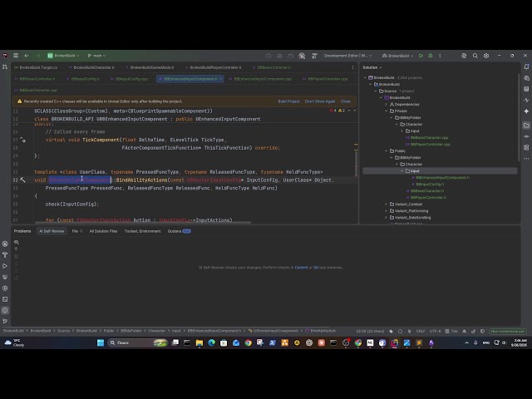Click the override gutter icon on line 27
This screenshot has height=399, width=532.
[22, 140]
